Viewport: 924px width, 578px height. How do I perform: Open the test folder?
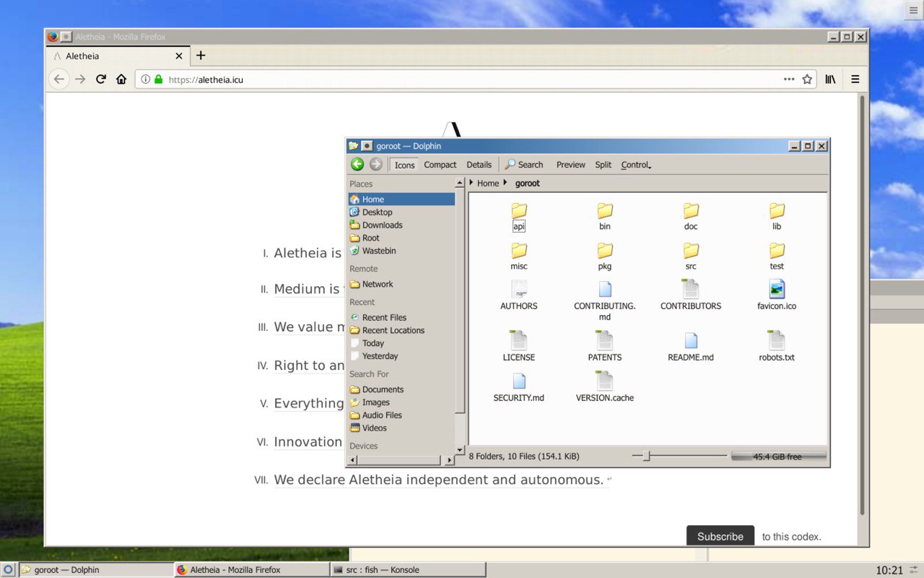(x=777, y=256)
